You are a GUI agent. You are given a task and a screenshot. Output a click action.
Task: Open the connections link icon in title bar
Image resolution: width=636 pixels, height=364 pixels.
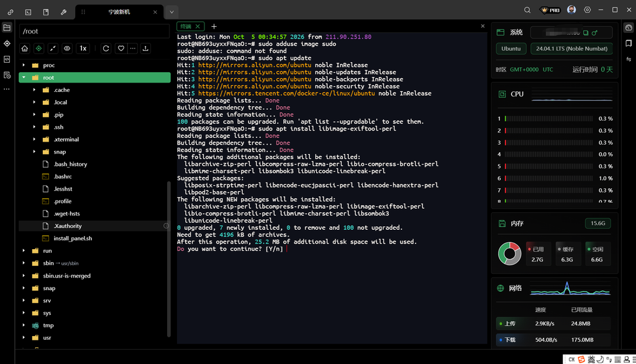click(x=11, y=12)
